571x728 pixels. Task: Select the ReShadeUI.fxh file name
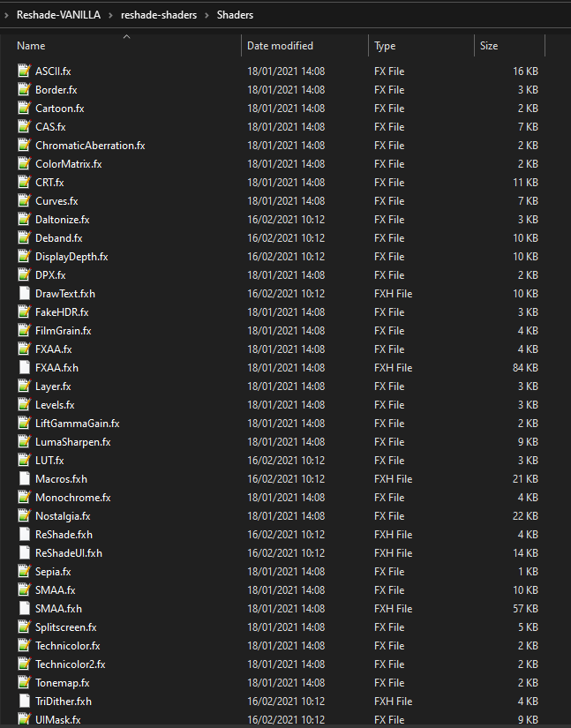click(x=69, y=553)
